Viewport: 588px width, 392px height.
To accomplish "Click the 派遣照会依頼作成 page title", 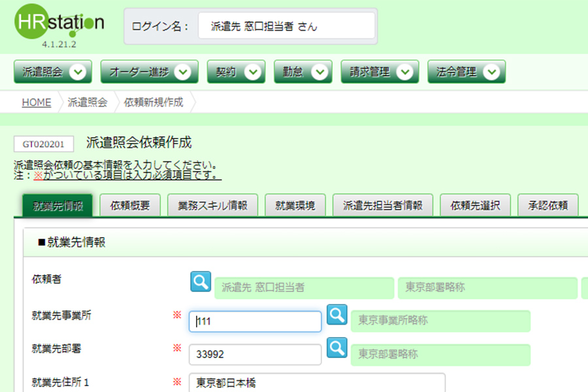I will (139, 142).
